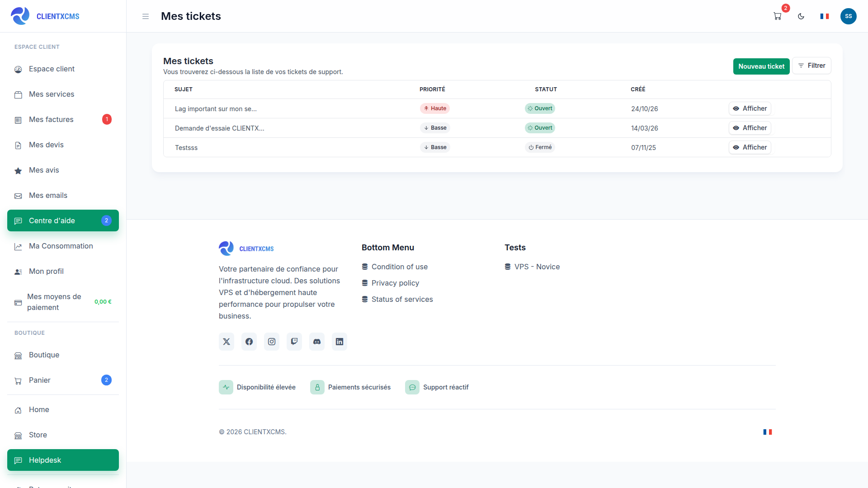The height and width of the screenshot is (488, 868).
Task: Click the footer French flag language icon
Action: pyautogui.click(x=768, y=432)
